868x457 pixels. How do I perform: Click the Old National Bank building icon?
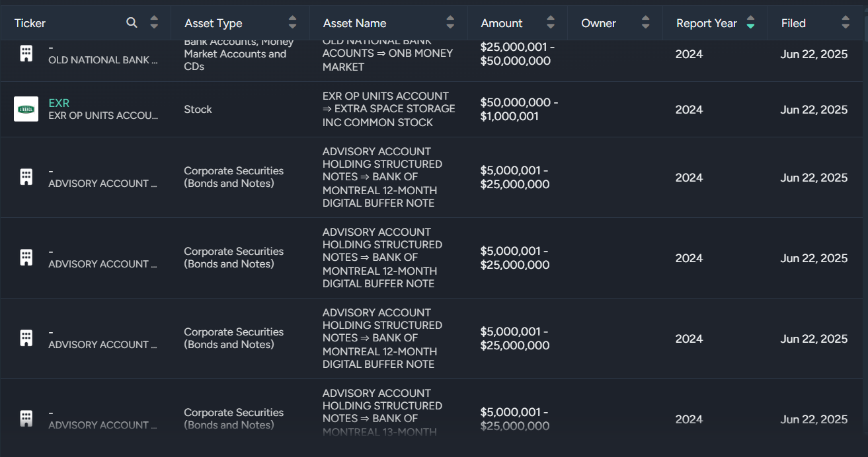coord(26,54)
